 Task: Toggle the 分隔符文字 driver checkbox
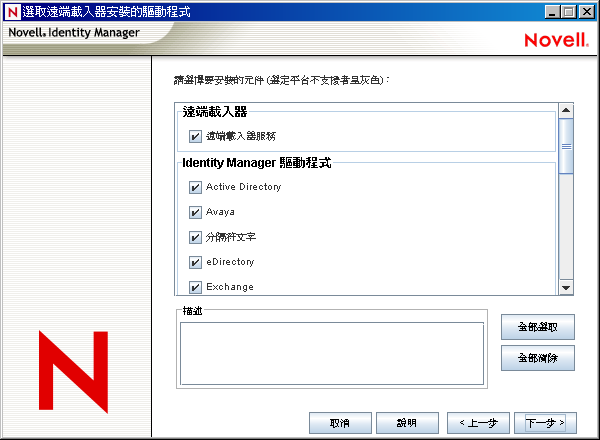[x=195, y=237]
